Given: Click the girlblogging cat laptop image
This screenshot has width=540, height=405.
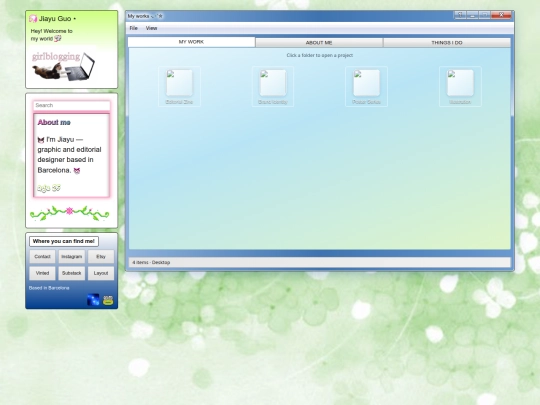Looking at the screenshot, I should [x=62, y=66].
